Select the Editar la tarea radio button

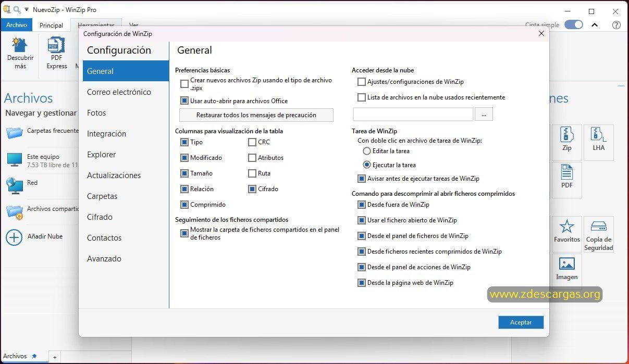point(367,151)
